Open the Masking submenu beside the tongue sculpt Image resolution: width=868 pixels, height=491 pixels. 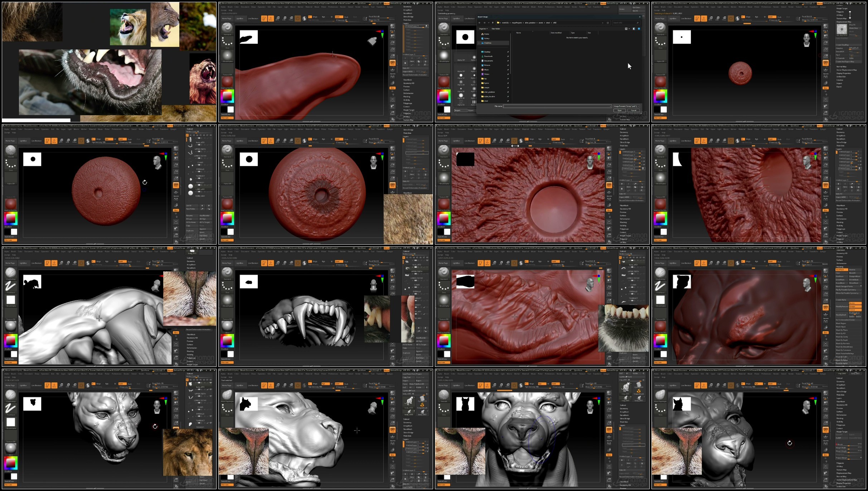(407, 97)
